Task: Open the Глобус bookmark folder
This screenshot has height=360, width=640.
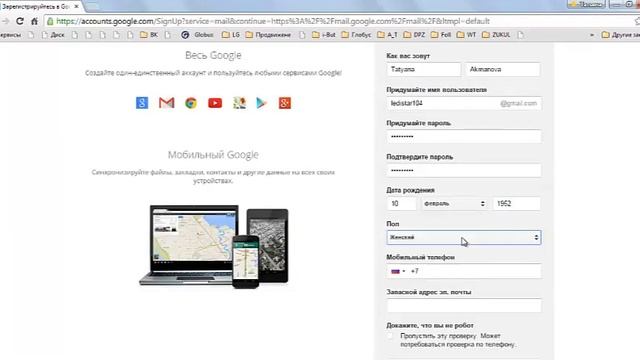Action: point(356,35)
